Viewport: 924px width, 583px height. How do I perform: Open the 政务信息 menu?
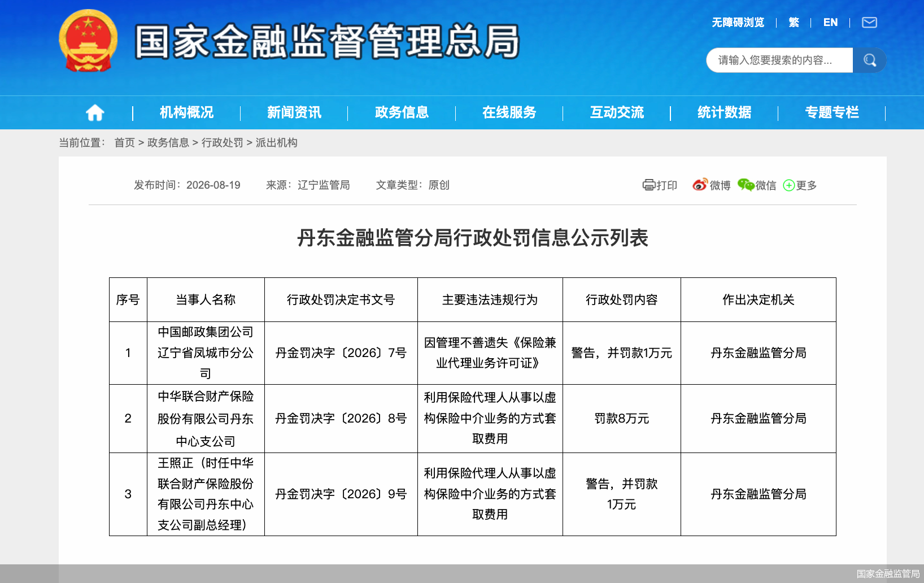coord(402,112)
